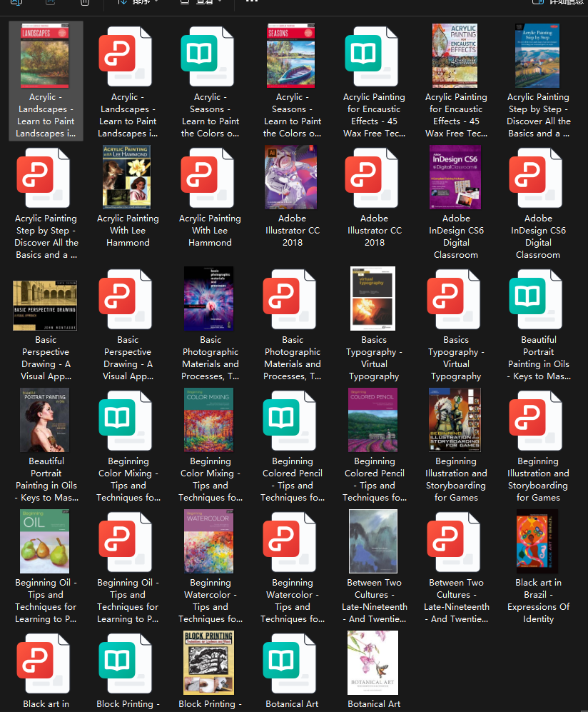Select Beginning Watercolor cover thumbnail
Viewport: 588px width, 712px height.
click(x=208, y=541)
